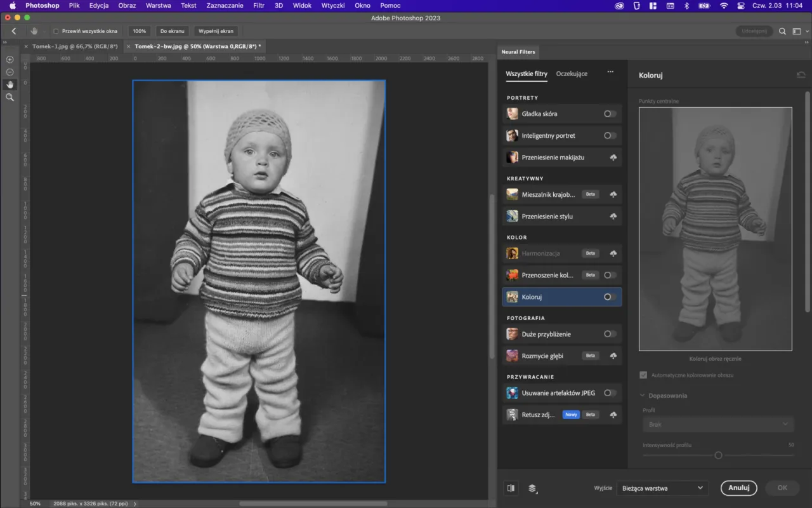Switch to the Oczekujące tab
The height and width of the screenshot is (508, 812).
click(x=572, y=74)
